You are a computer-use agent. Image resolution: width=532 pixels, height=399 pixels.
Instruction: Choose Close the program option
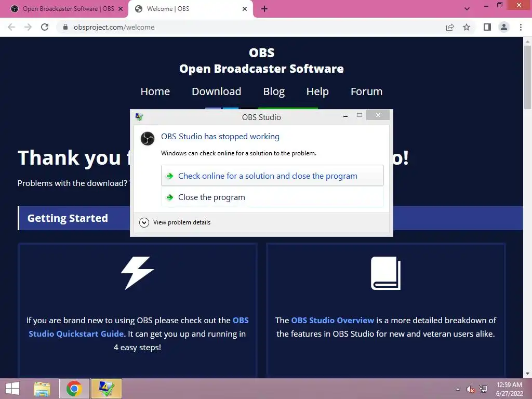tap(272, 197)
